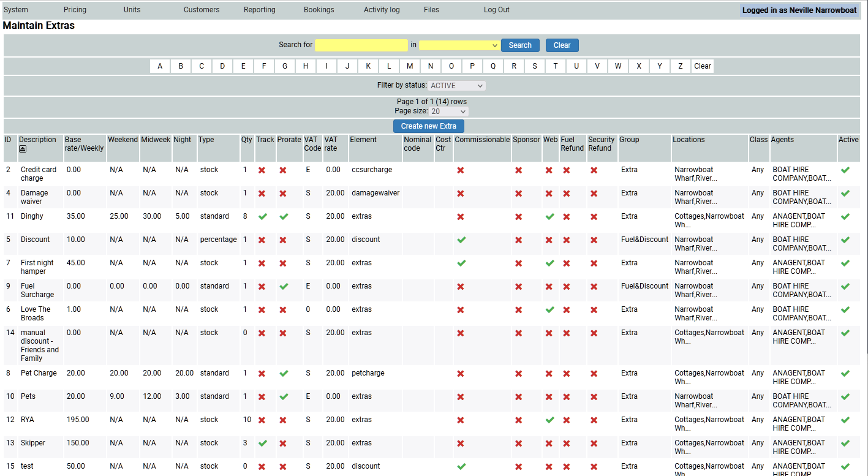Click green Track tick in Skipper row
The height and width of the screenshot is (476, 868).
click(263, 443)
